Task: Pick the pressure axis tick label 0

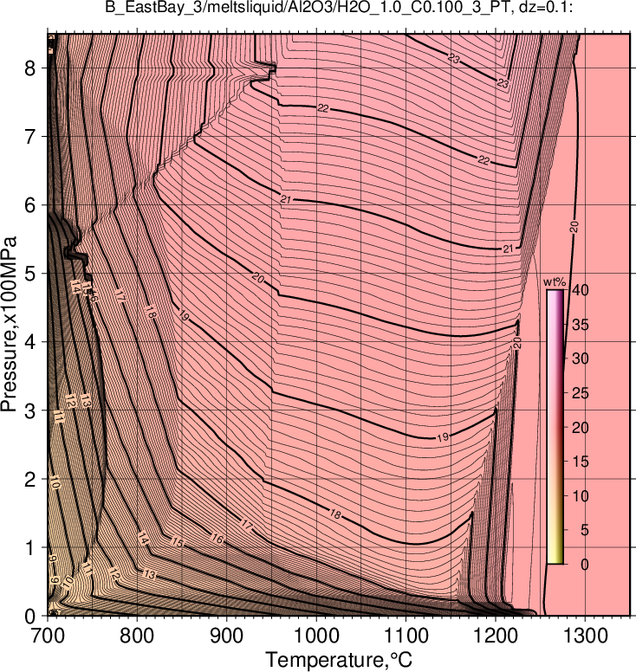Action: click(x=29, y=617)
